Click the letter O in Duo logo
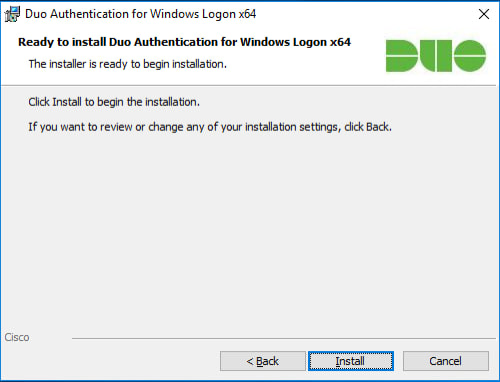This screenshot has height=382, width=500. (x=470, y=56)
